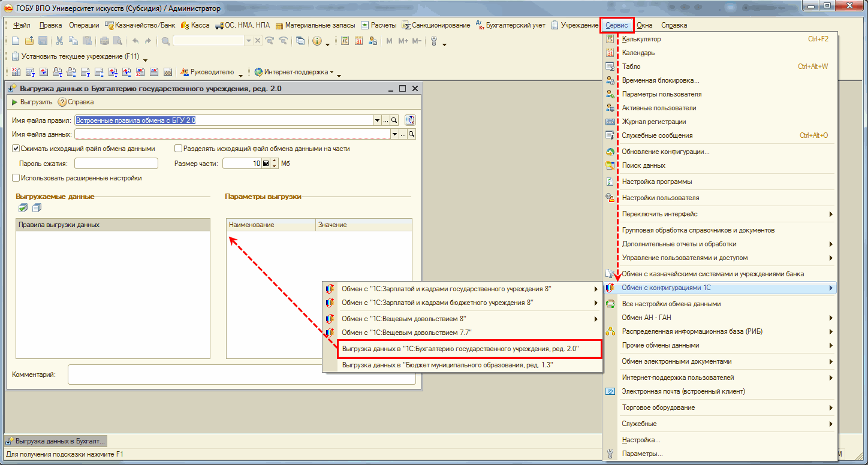This screenshot has height=465, width=868.
Task: Open the search field dropdown in main toolbar
Action: 249,41
